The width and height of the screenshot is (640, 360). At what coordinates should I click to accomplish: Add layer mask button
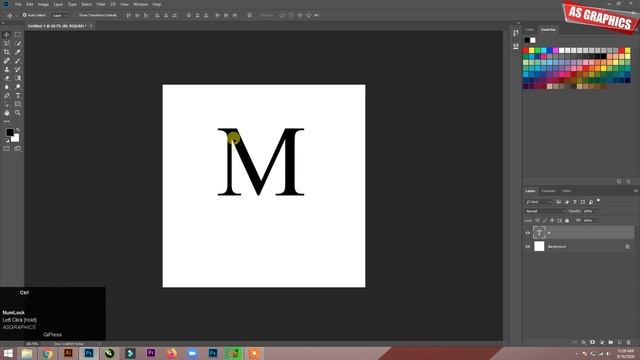tap(593, 342)
